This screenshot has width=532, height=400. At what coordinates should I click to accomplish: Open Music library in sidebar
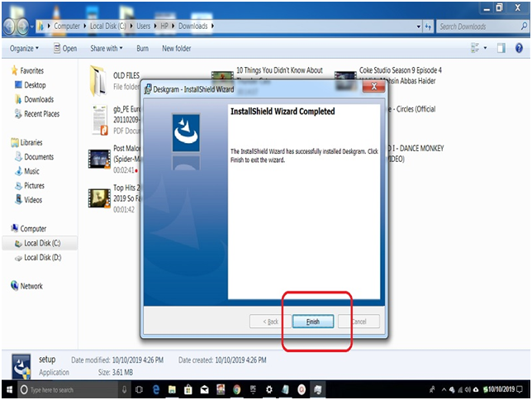[x=27, y=171]
